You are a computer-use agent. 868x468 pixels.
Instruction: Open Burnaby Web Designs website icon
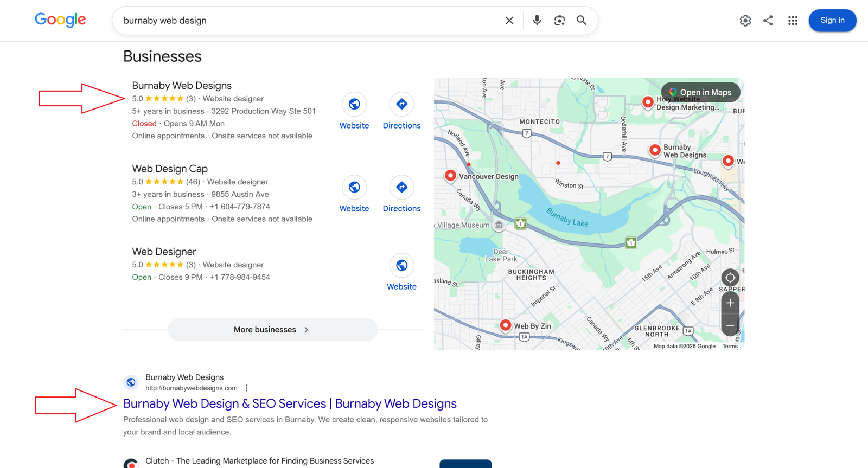[x=354, y=104]
